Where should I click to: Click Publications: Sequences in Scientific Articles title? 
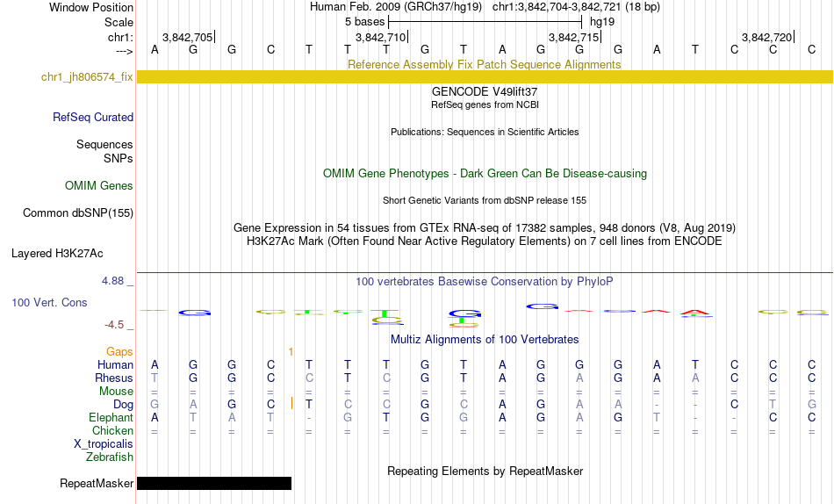[485, 132]
